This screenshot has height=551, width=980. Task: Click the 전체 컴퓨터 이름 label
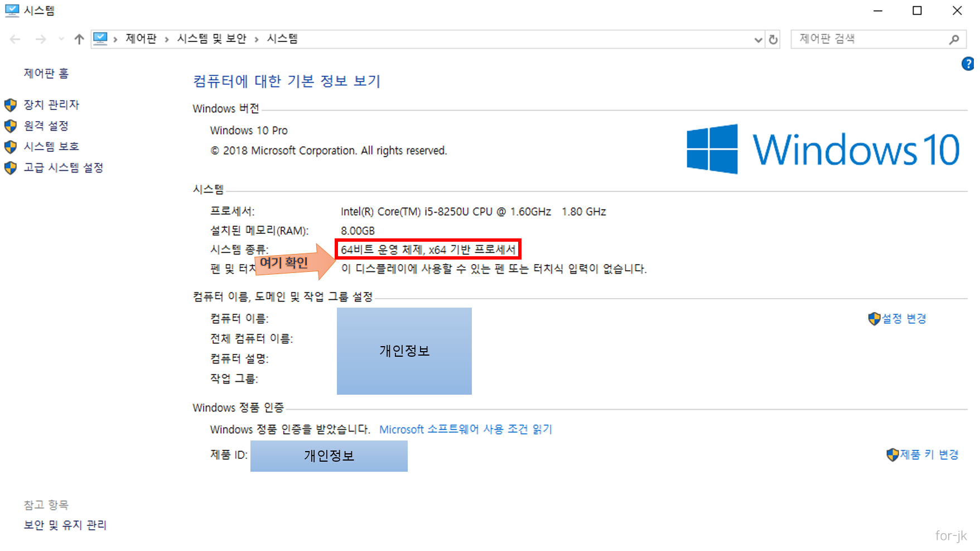(x=252, y=338)
